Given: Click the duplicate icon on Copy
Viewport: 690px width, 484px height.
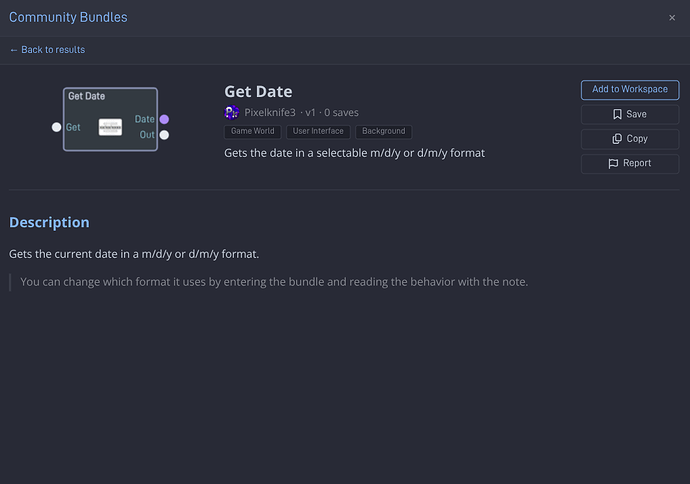Looking at the screenshot, I should [x=617, y=139].
